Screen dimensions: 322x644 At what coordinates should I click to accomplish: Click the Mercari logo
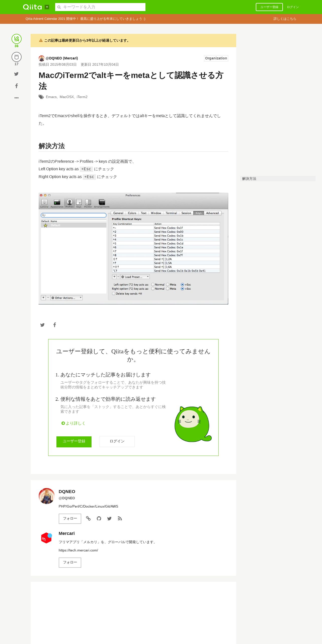[x=47, y=538]
